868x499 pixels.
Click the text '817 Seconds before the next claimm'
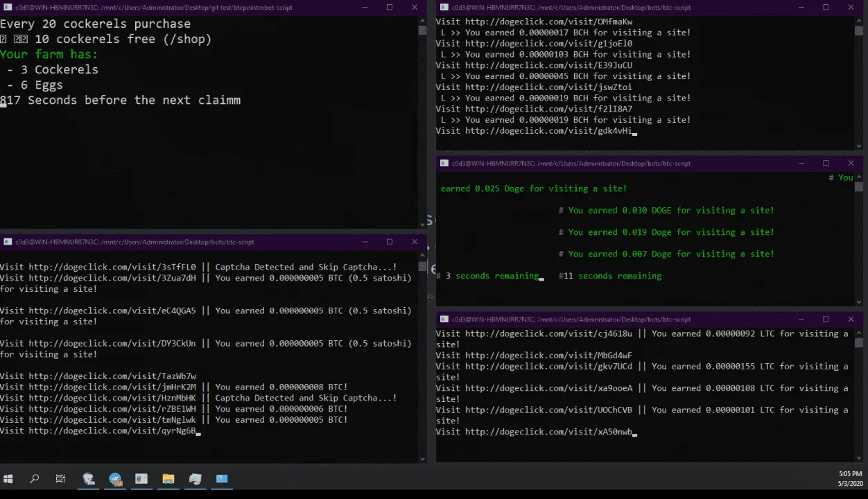point(121,100)
